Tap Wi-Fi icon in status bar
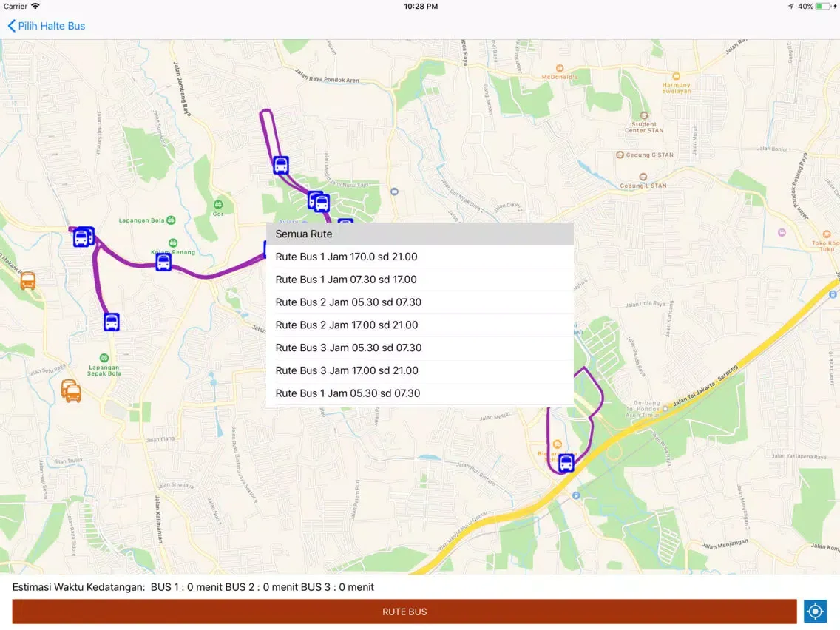Screen dimensions: 840x630 point(35,6)
